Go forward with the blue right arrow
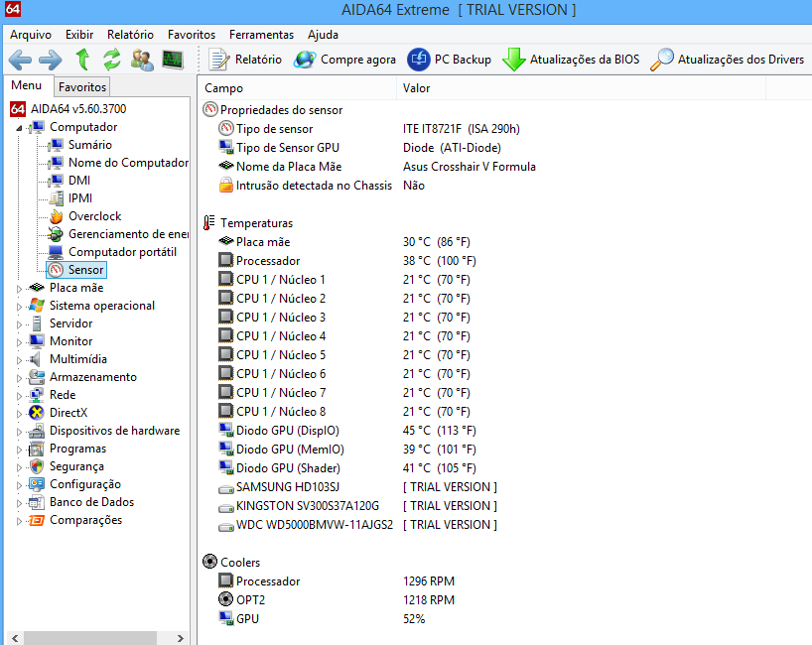812x645 pixels. [x=51, y=60]
